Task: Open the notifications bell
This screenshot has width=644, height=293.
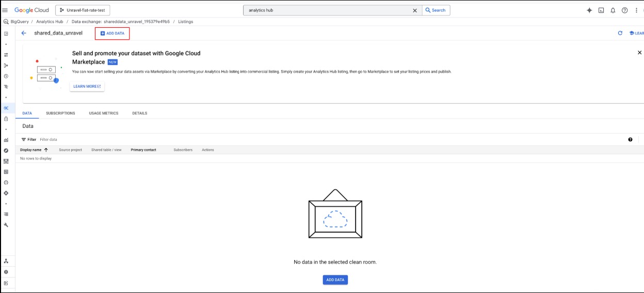Action: 613,10
